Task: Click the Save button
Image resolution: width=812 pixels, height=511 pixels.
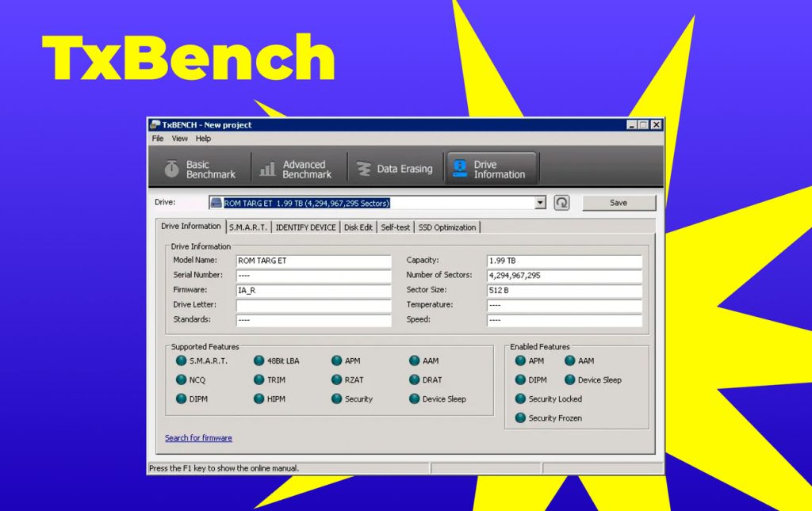Action: pyautogui.click(x=619, y=203)
